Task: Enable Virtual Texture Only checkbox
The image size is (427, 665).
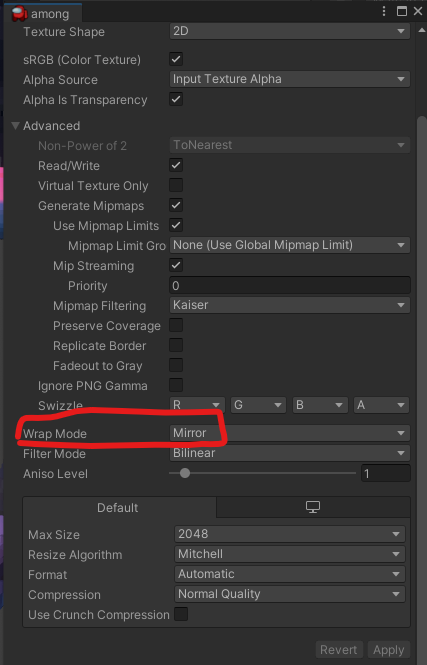Action: coord(176,185)
